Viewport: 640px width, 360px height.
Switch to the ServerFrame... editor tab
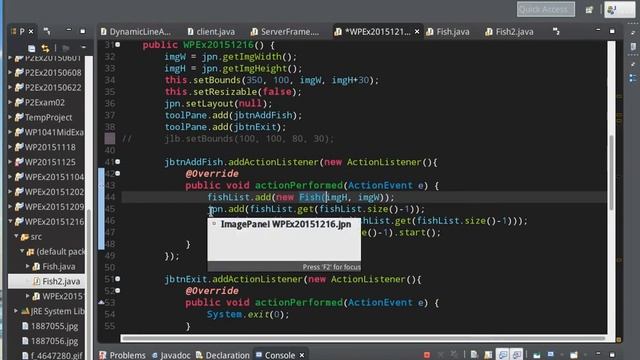point(285,31)
